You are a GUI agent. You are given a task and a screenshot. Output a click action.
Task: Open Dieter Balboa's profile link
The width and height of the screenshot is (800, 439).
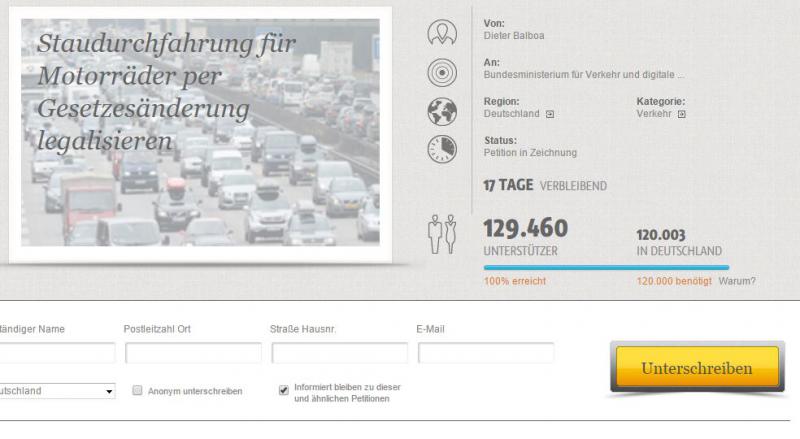(x=514, y=36)
